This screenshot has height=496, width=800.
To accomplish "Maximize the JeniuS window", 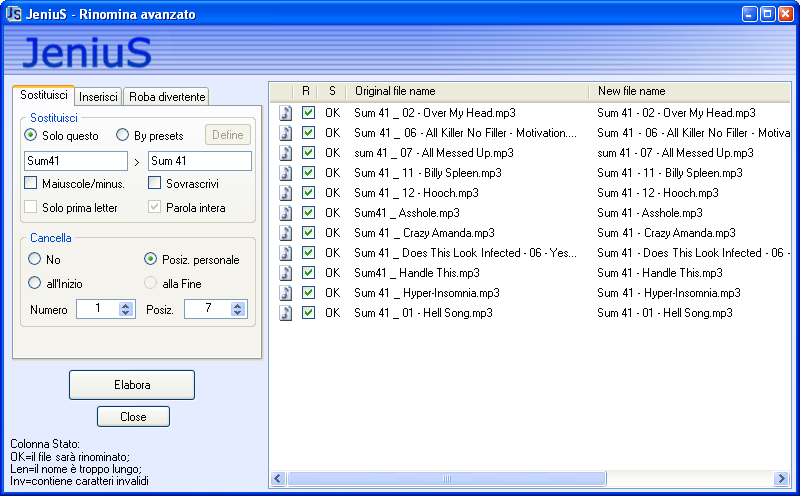I will [767, 14].
